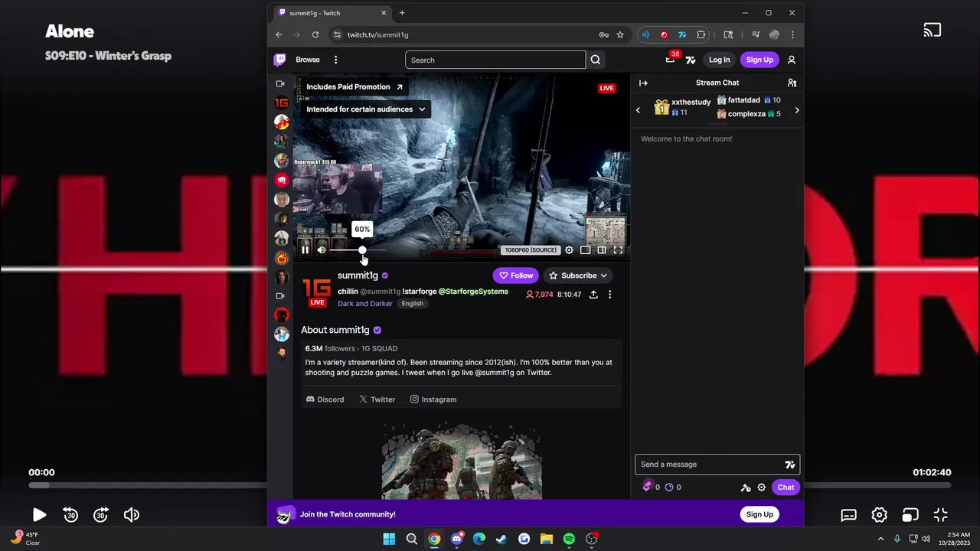The image size is (980, 551).
Task: Click the sidebar camera followed channels icon
Action: (x=280, y=83)
